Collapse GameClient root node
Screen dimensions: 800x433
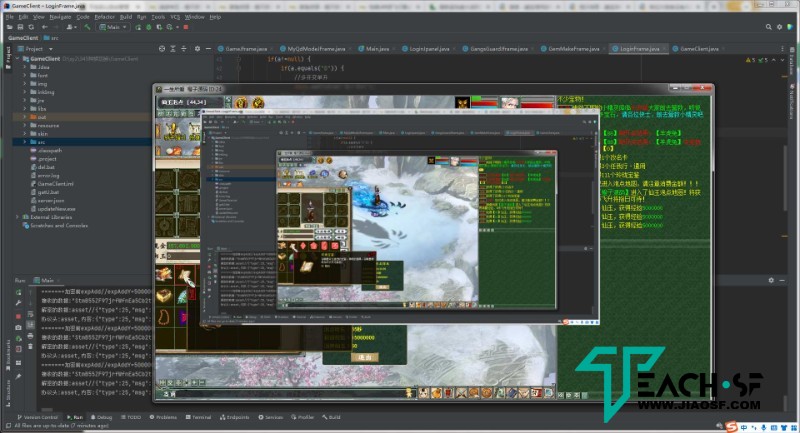(18, 59)
